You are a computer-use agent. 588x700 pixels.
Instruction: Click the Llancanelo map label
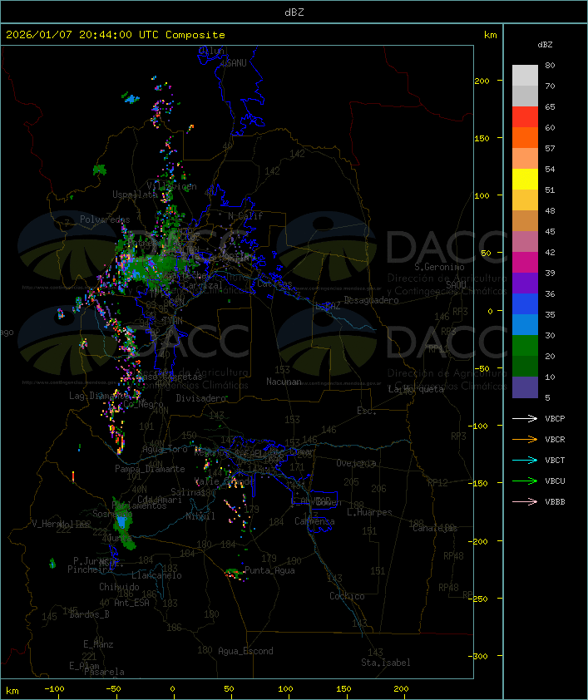(x=156, y=575)
